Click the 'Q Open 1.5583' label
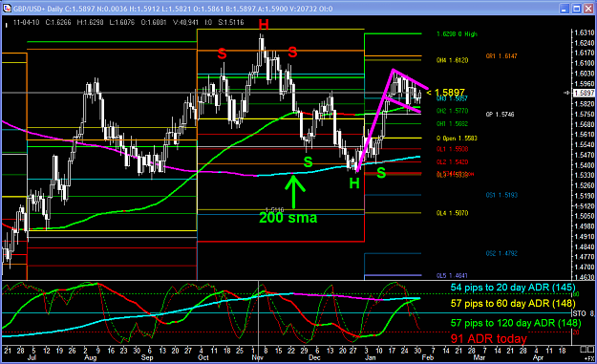The image size is (597, 364). (457, 139)
